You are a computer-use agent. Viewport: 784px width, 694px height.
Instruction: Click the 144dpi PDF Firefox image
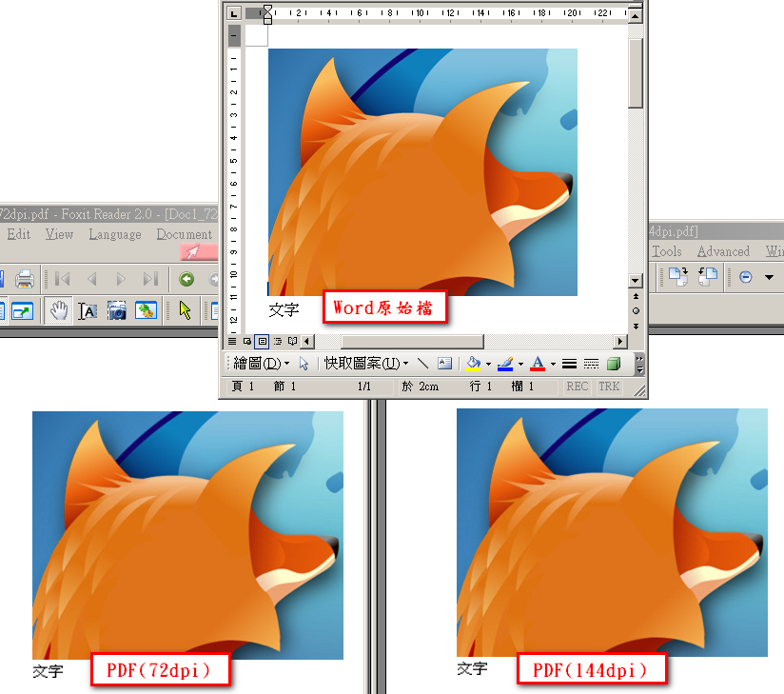(x=612, y=532)
